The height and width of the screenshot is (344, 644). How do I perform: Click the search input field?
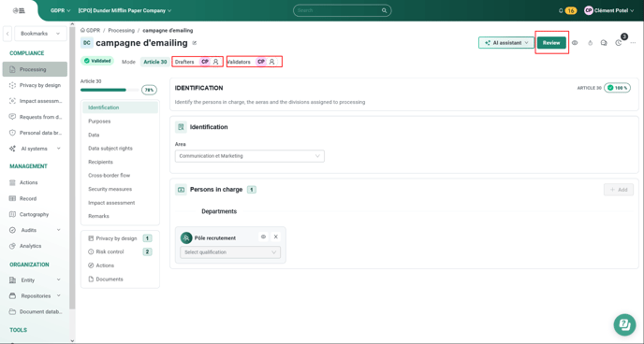(x=343, y=10)
